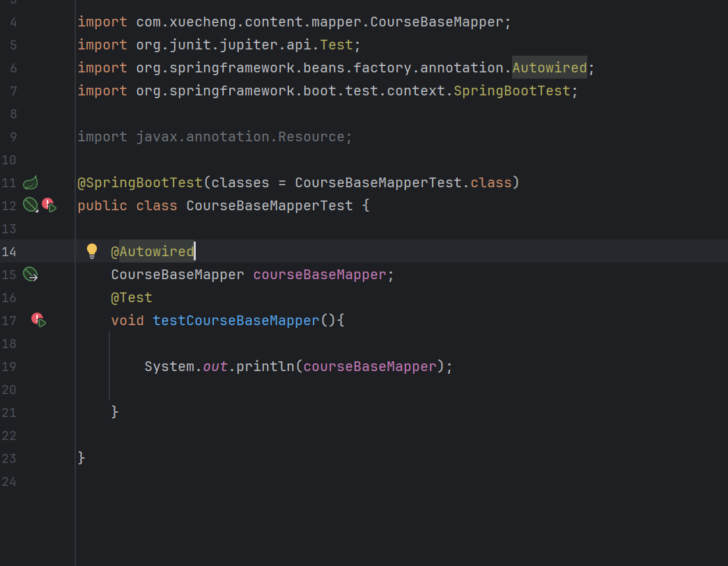Click the courseBaseMapper argument inside println
728x566 pixels.
(x=370, y=366)
